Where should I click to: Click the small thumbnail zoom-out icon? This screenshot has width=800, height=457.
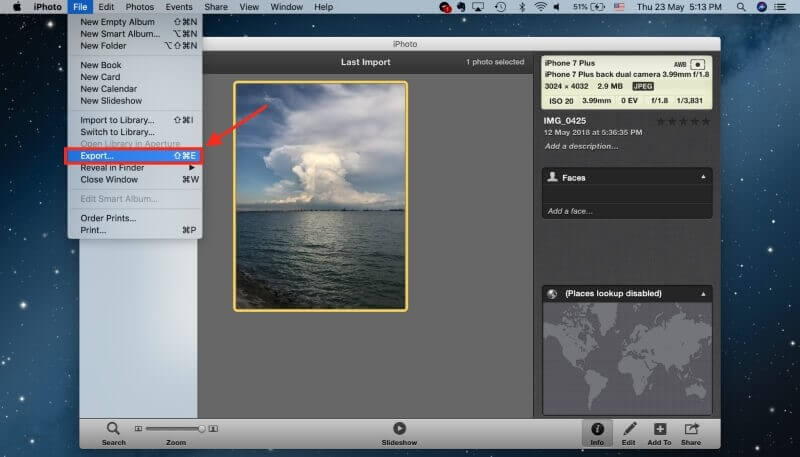click(x=138, y=428)
